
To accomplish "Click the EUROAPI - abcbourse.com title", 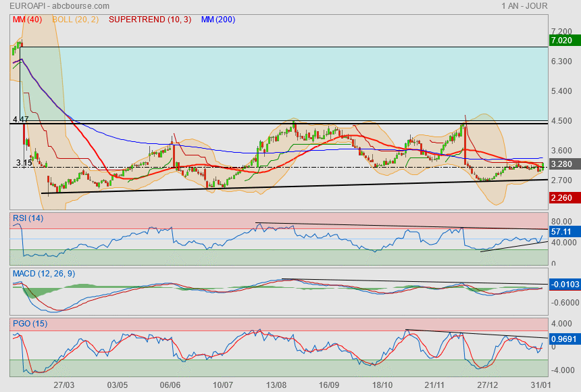I will click(x=59, y=6).
